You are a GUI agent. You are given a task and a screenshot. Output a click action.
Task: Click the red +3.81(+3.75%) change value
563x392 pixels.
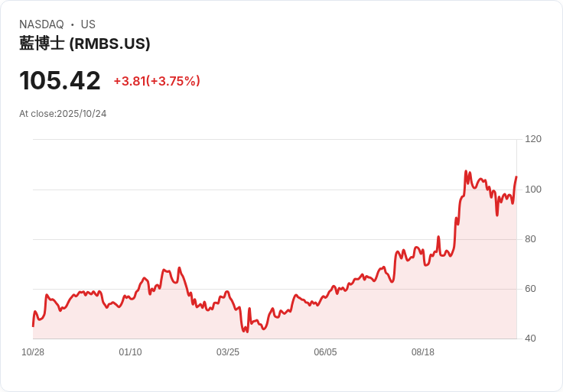pos(157,81)
